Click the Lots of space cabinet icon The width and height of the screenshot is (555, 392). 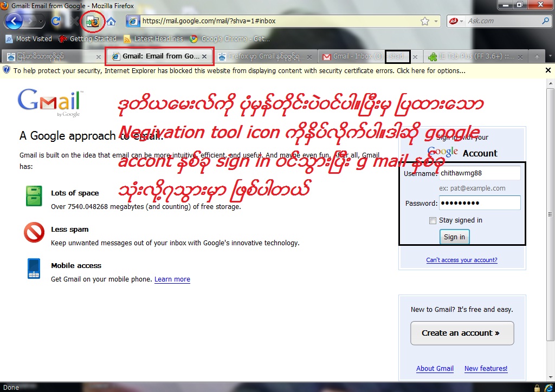(34, 196)
